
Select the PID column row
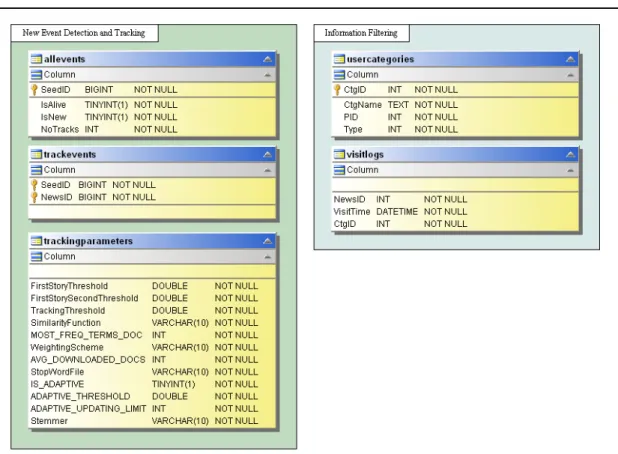455,117
